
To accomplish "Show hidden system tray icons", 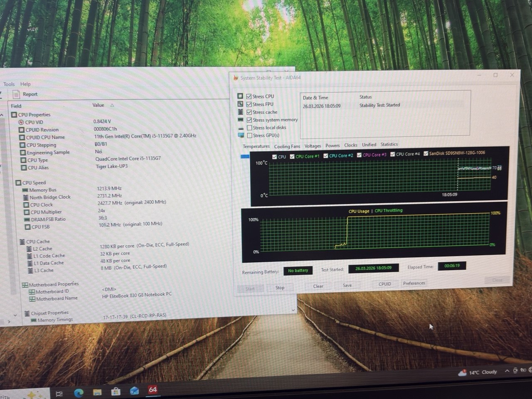I will tap(507, 371).
